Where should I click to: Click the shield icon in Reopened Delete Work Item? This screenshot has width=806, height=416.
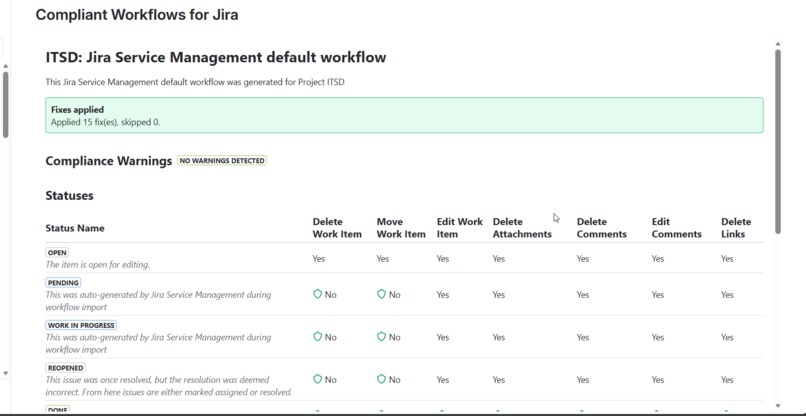(x=317, y=379)
